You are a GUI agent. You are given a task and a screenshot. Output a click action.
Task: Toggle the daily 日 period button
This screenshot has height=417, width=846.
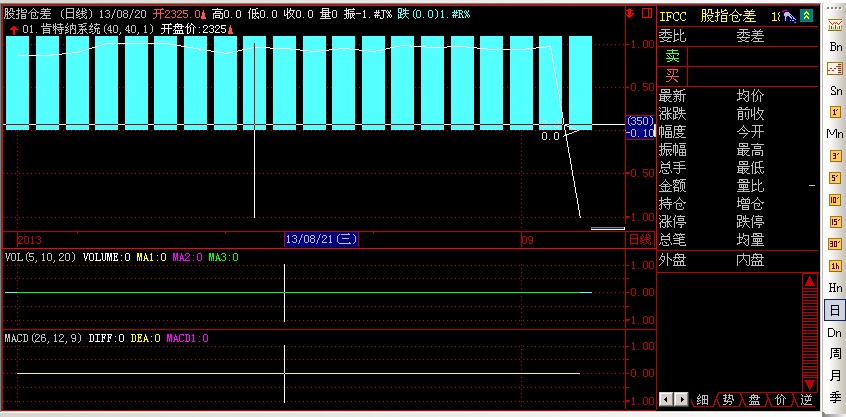[834, 311]
